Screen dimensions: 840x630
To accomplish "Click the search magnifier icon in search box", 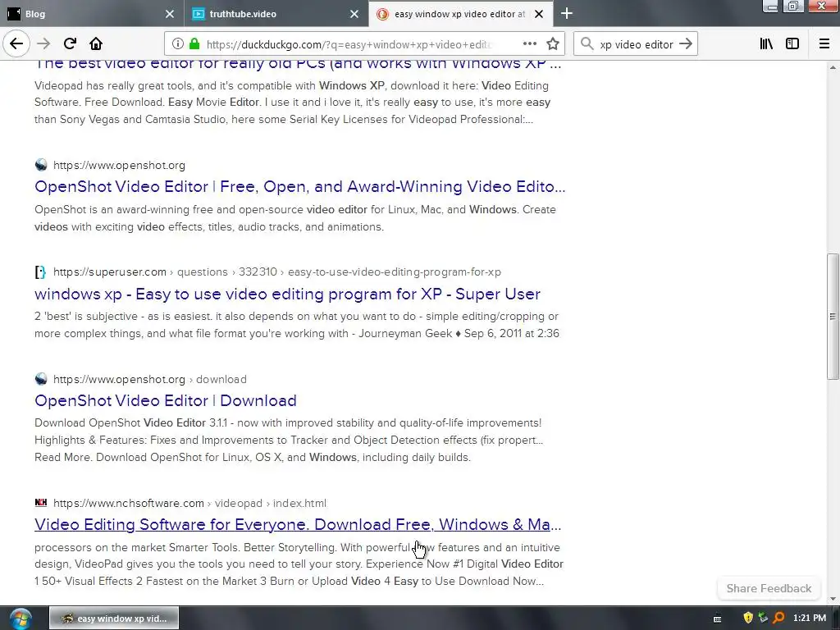I will coord(587,44).
